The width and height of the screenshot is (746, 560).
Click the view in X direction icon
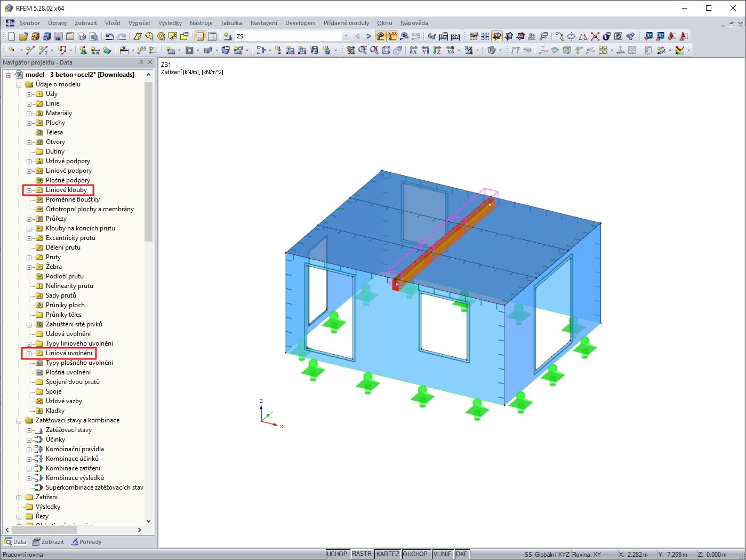414,50
